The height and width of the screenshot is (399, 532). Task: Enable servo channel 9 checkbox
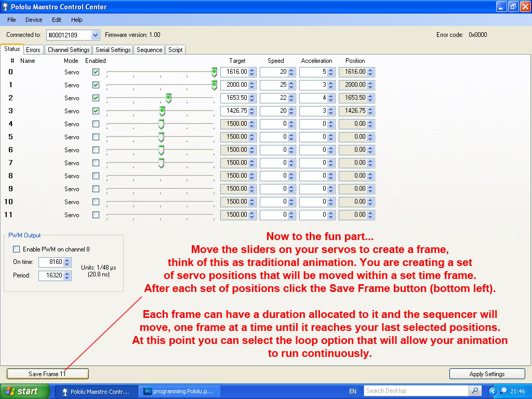(96, 189)
